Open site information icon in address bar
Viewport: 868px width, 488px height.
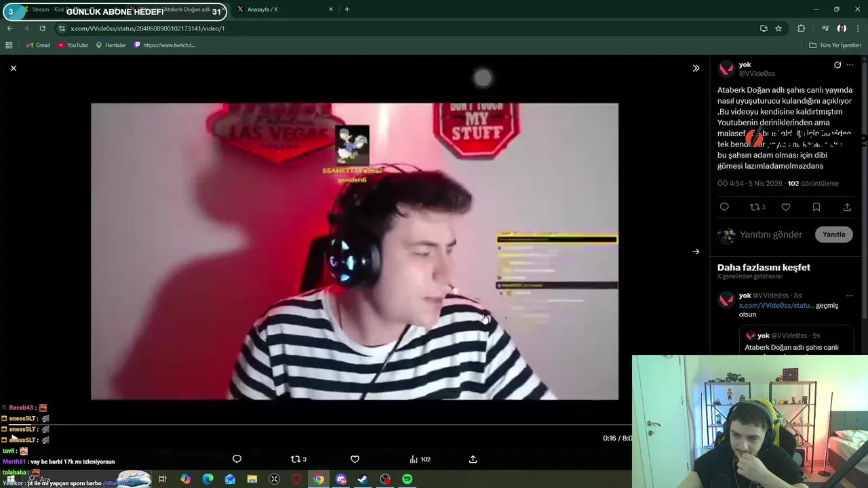click(62, 28)
